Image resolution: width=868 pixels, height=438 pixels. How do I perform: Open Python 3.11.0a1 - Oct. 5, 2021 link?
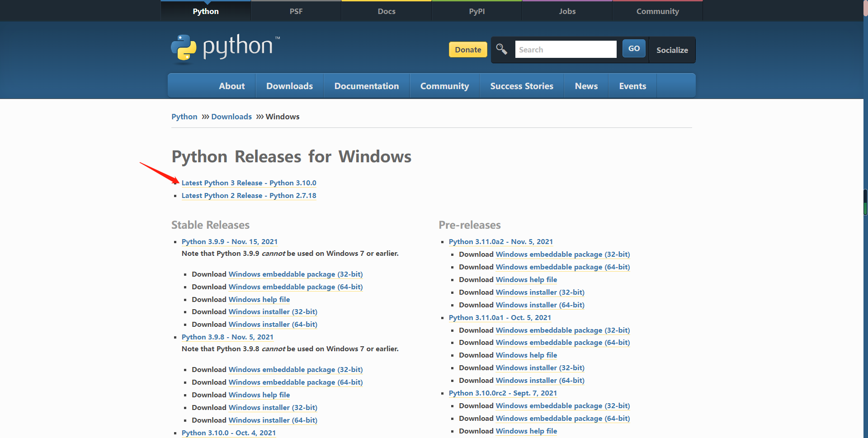(x=500, y=318)
